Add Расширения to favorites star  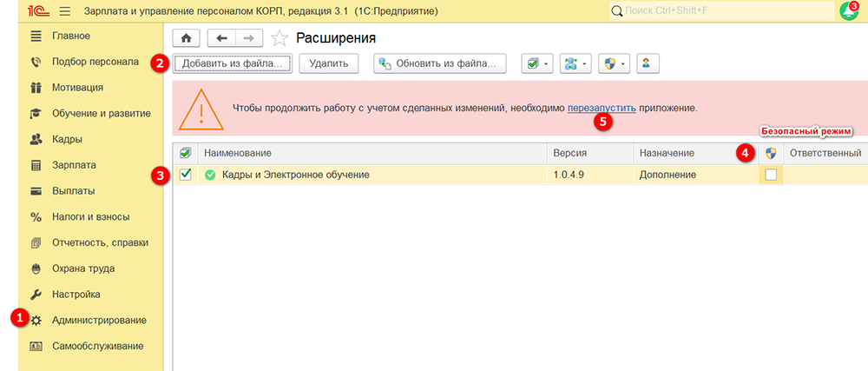pyautogui.click(x=279, y=38)
